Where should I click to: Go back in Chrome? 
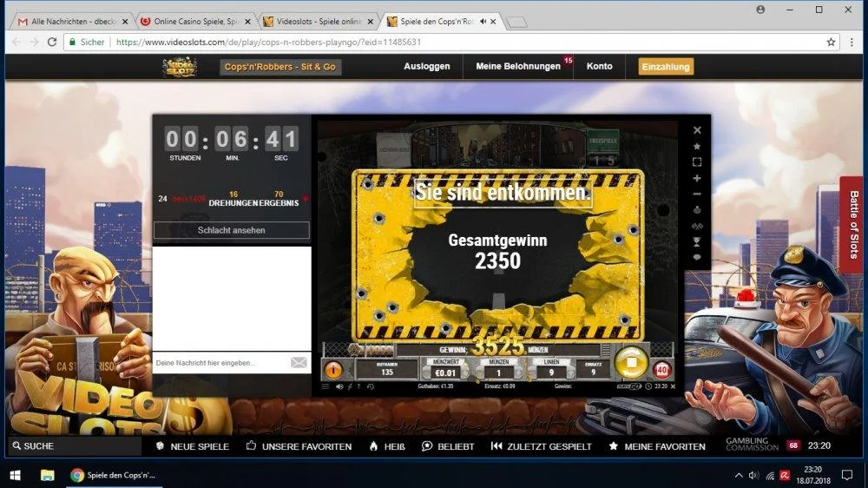click(16, 42)
